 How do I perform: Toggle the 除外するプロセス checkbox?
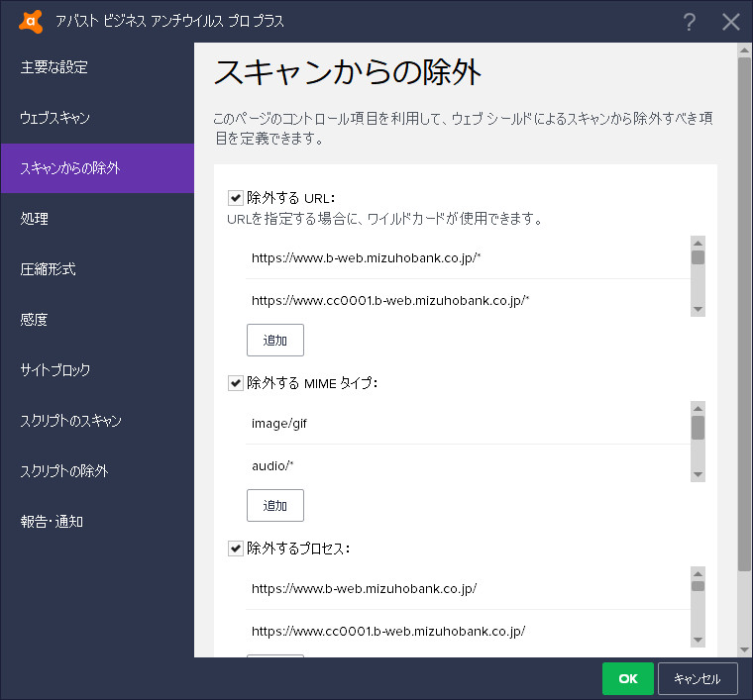236,549
